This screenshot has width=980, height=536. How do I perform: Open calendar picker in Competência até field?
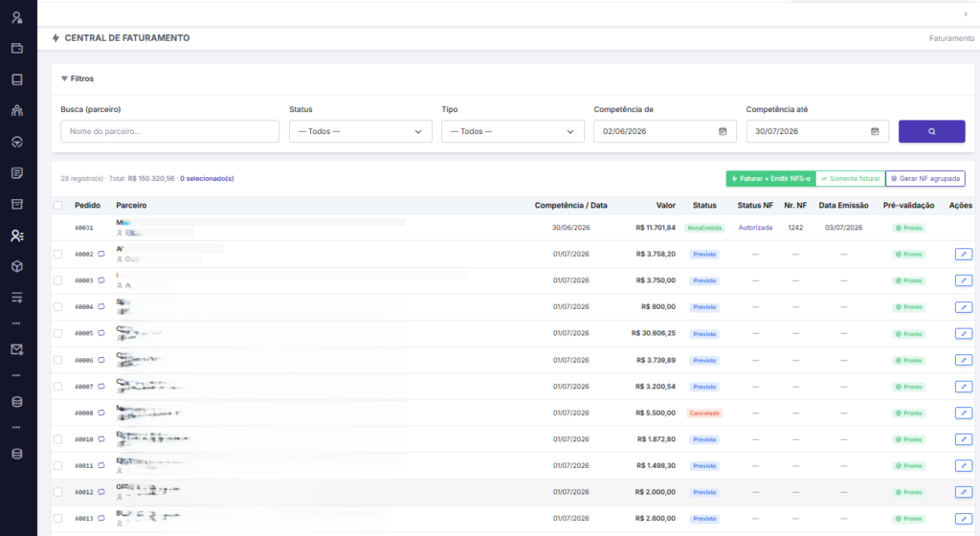(x=875, y=131)
